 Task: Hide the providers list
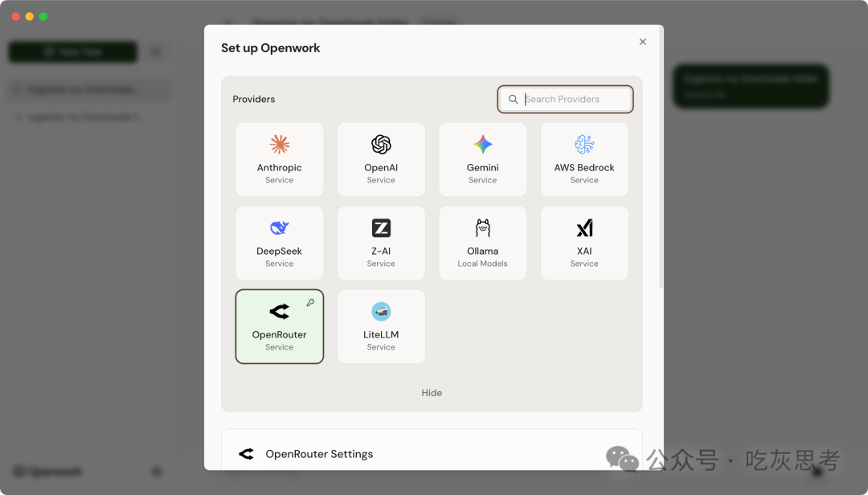pos(432,393)
